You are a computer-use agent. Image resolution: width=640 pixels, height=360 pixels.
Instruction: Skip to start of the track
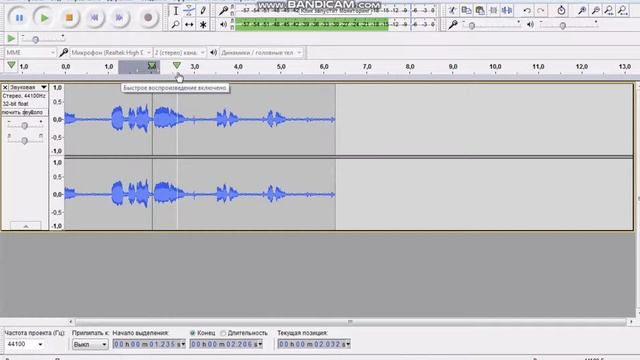[x=94, y=18]
